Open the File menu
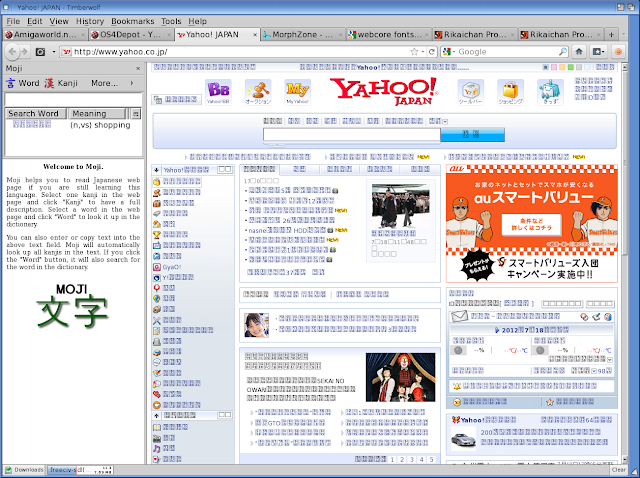 13,21
